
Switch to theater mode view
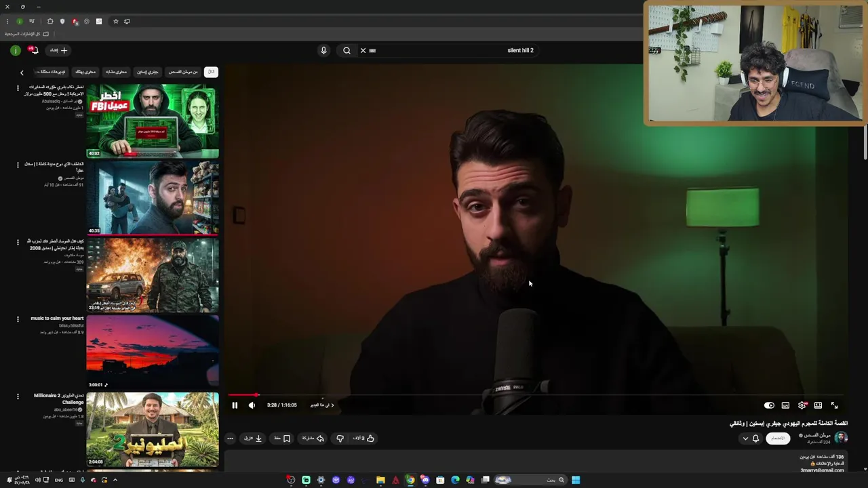click(818, 405)
